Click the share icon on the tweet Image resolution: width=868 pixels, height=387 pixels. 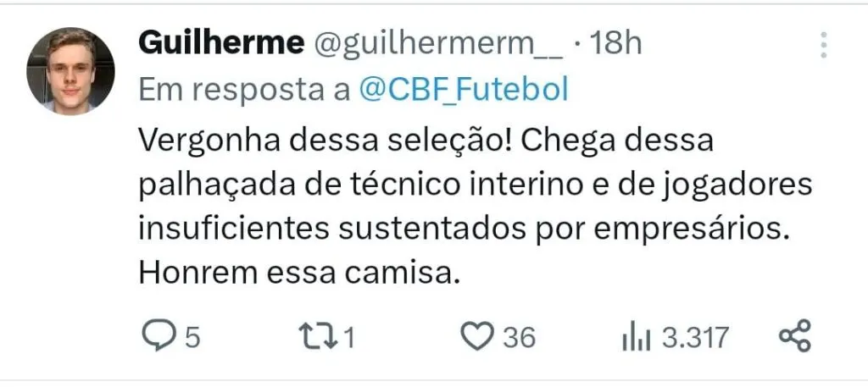(794, 336)
